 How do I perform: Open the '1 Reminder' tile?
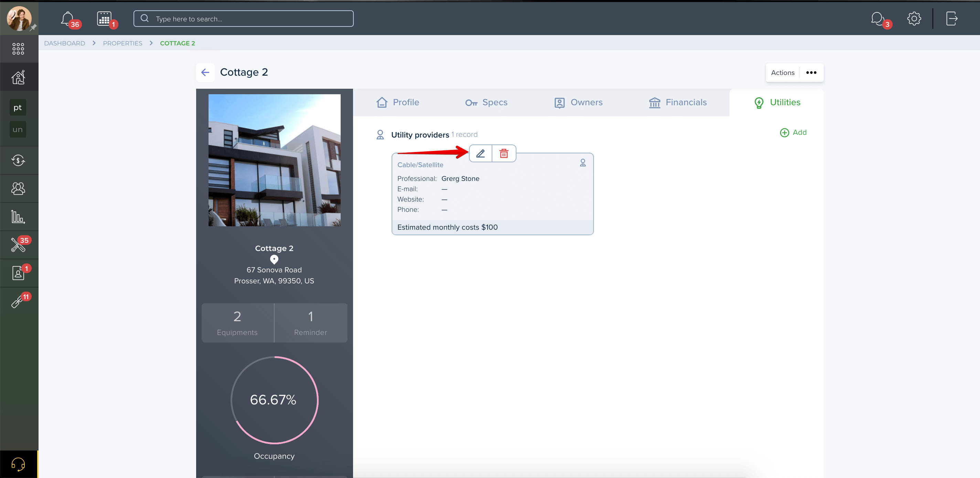(x=310, y=323)
